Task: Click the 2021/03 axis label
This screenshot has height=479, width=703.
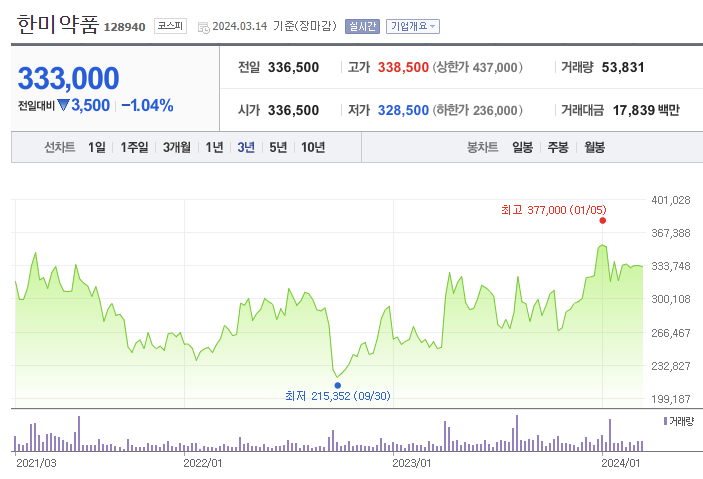Action: point(36,463)
